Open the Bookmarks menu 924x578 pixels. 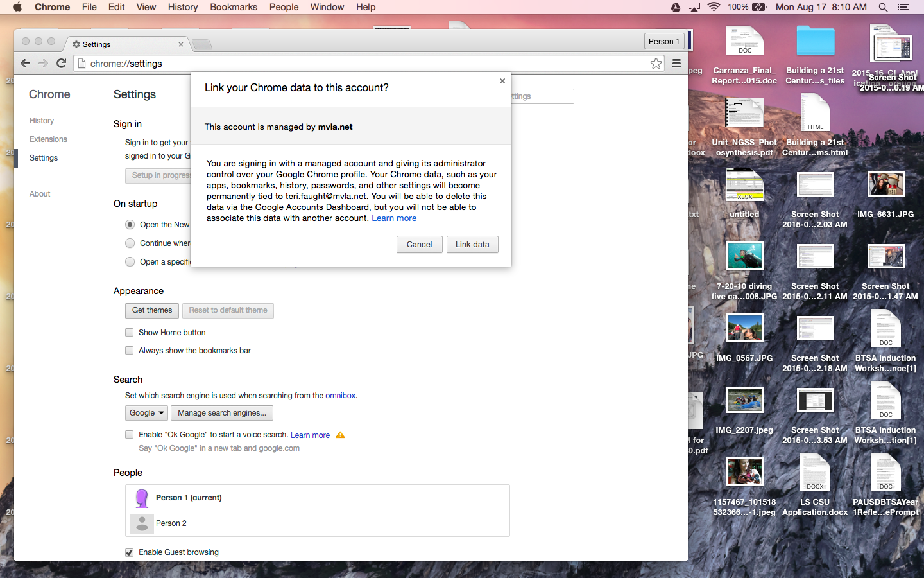(234, 7)
